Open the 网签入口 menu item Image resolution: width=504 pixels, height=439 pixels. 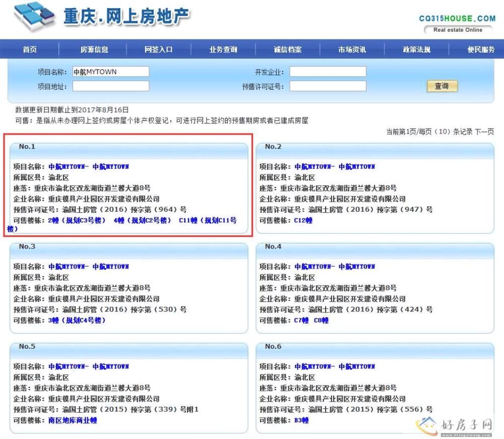pyautogui.click(x=158, y=49)
